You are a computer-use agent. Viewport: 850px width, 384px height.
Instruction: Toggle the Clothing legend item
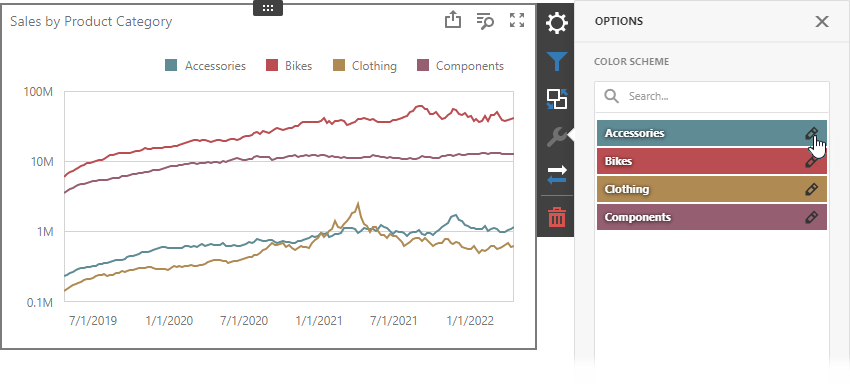[x=364, y=66]
